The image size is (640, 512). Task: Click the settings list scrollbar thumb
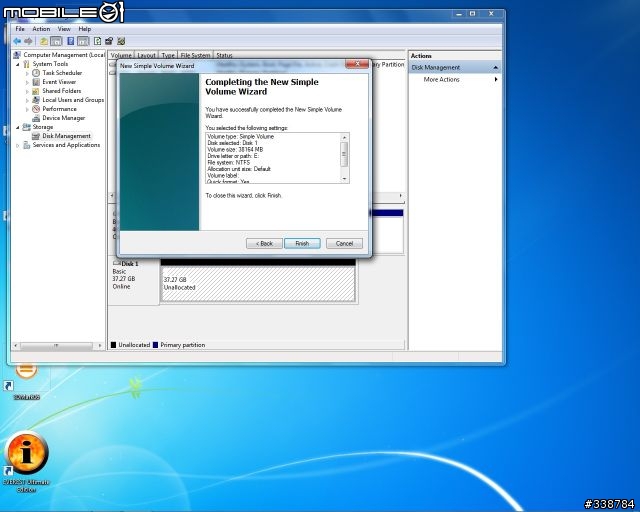click(x=344, y=154)
